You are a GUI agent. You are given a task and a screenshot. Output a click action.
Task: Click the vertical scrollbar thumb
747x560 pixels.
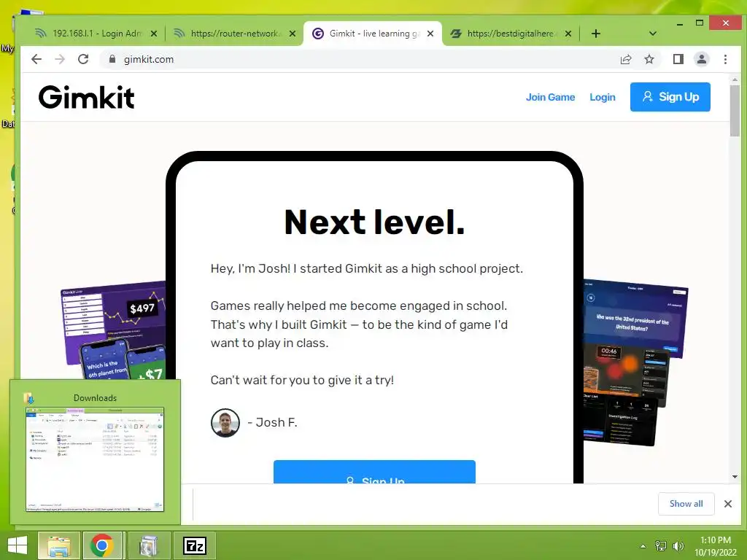[x=735, y=111]
